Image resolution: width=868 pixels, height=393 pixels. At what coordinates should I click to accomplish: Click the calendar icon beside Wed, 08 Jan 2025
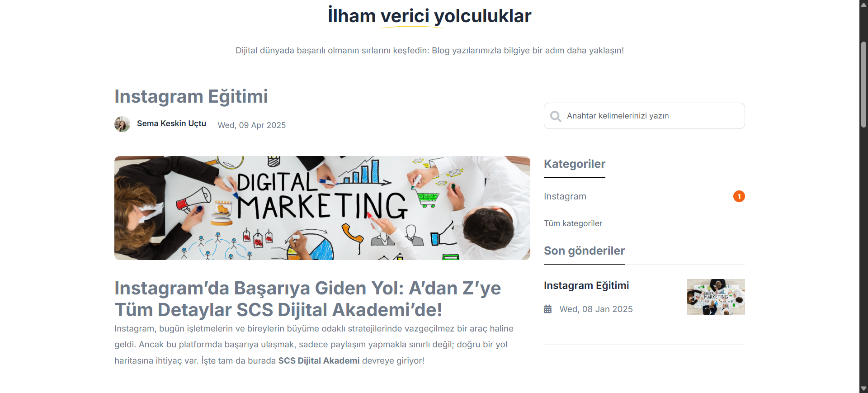tap(547, 309)
